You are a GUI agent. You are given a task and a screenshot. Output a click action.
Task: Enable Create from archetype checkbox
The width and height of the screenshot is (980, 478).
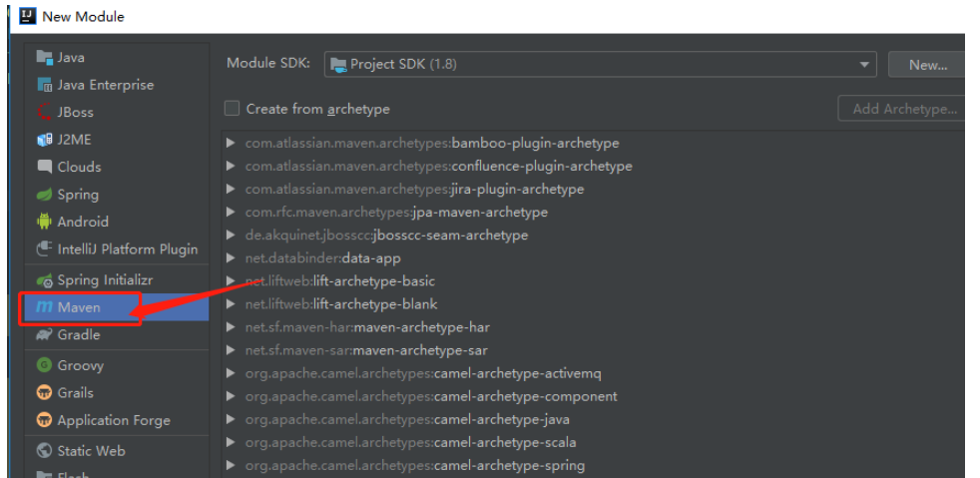coord(232,109)
